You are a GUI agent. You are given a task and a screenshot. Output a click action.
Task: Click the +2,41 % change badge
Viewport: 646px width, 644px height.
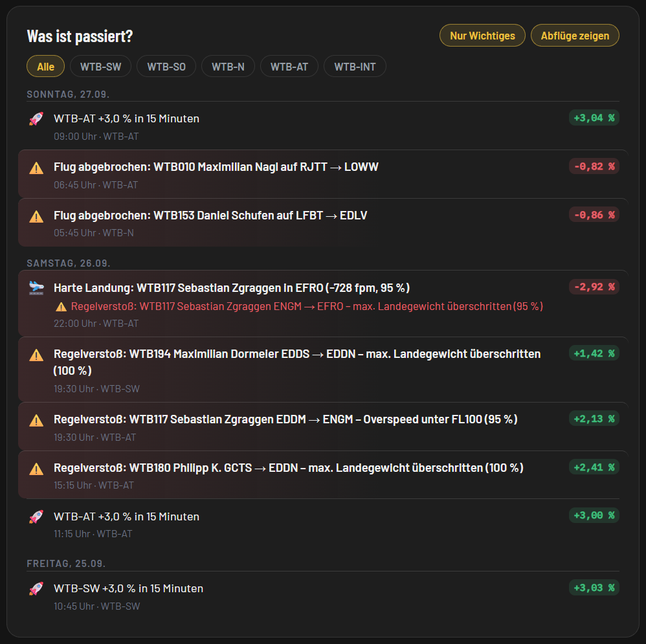[594, 467]
